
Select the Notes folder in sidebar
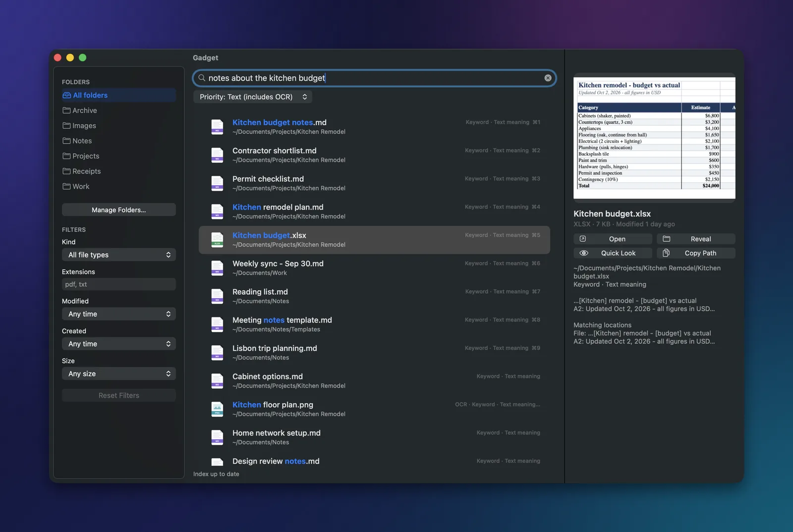(119, 141)
